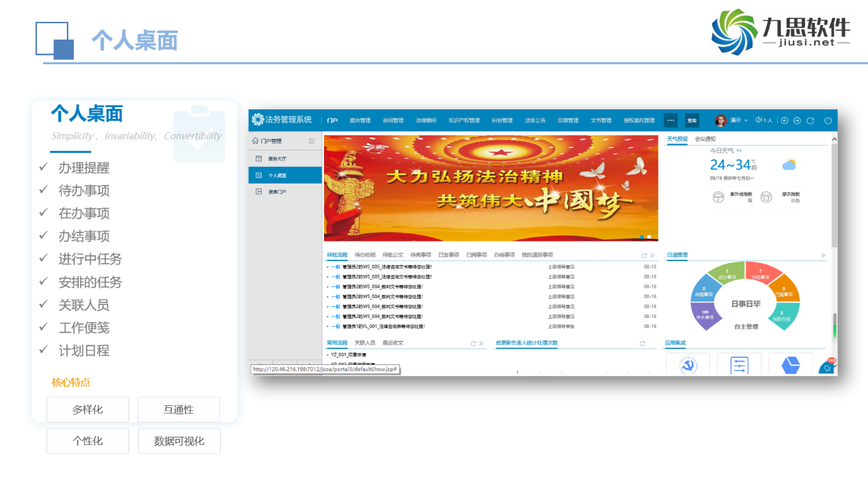The image size is (868, 486).
Task: Click the 服务大厅 sidebar icon
Action: pos(258,159)
